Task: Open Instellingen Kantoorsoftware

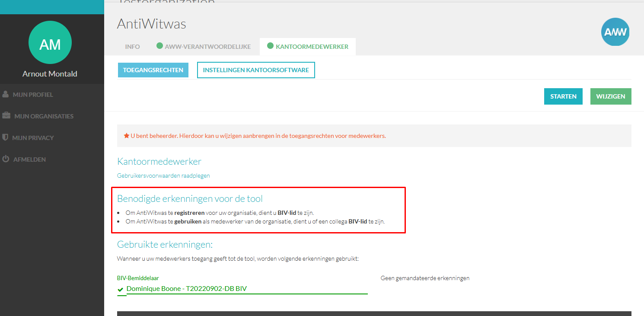Action: pyautogui.click(x=256, y=70)
